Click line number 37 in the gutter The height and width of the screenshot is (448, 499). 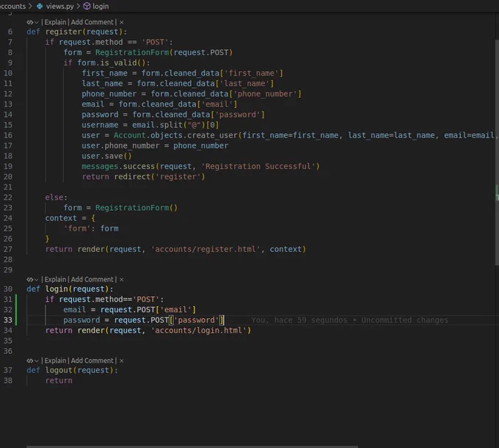point(8,370)
